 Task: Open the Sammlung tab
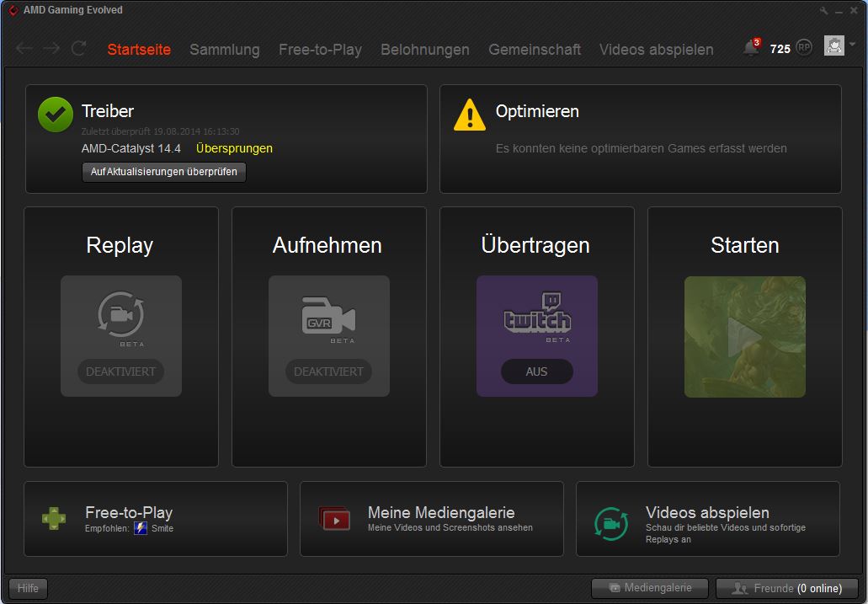click(x=224, y=50)
